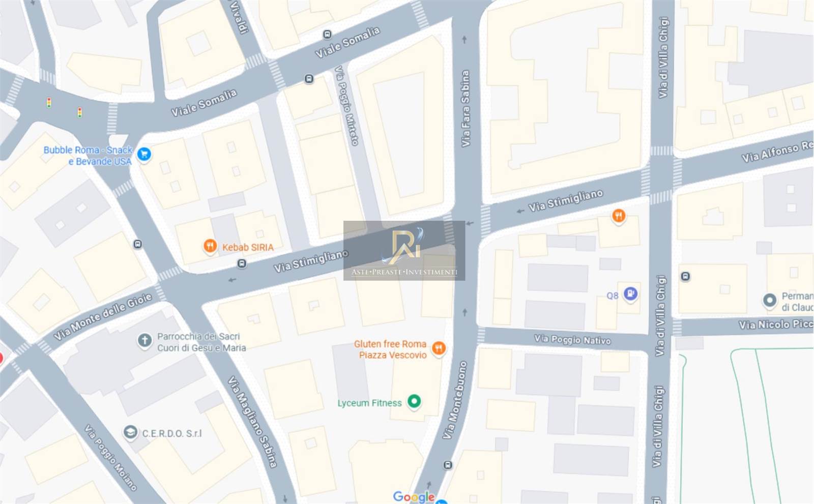Select the Bubble Roma Snack e Bevande label
Viewport: 814px width, 504px height.
click(88, 156)
